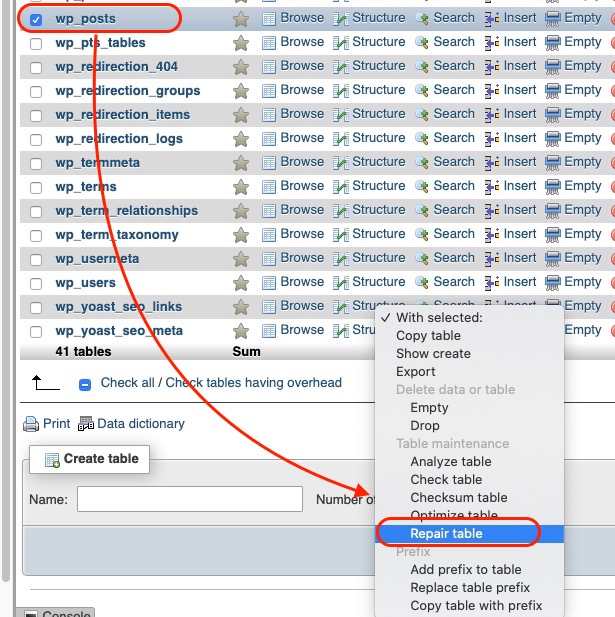The height and width of the screenshot is (617, 615).
Task: Click the Data dictionary icon
Action: click(86, 424)
